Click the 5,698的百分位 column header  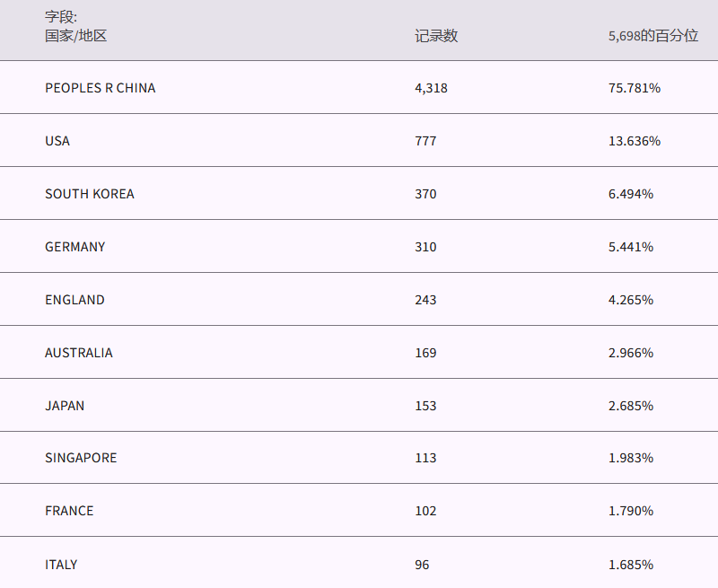click(x=652, y=36)
